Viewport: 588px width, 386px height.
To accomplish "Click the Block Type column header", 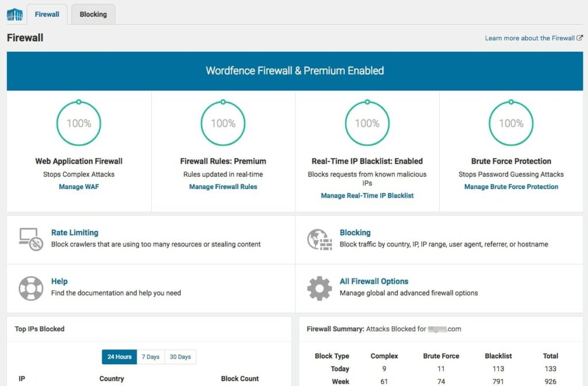I will (332, 356).
